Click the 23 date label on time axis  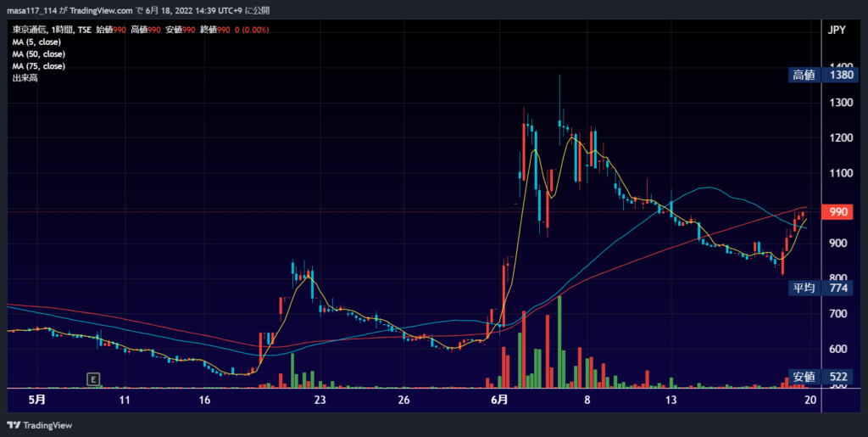320,400
